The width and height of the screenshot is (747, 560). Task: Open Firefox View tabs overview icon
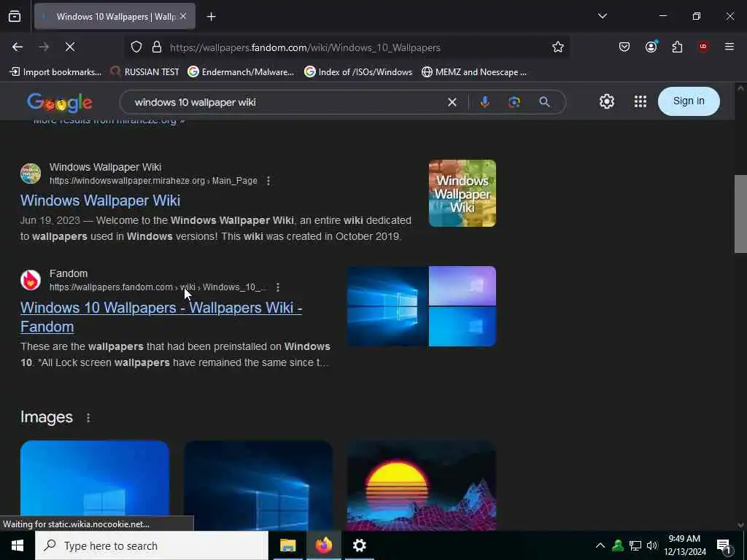coord(15,16)
